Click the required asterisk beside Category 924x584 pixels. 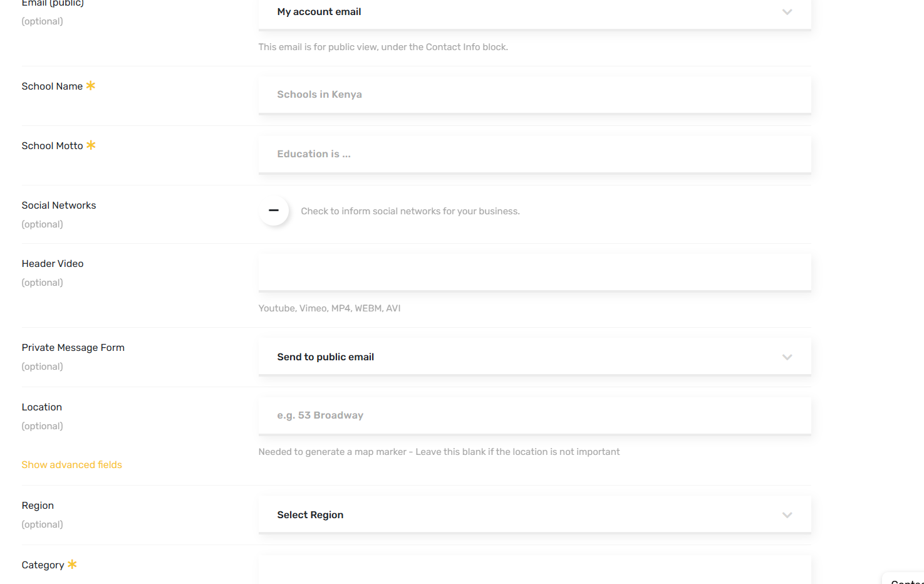point(72,564)
